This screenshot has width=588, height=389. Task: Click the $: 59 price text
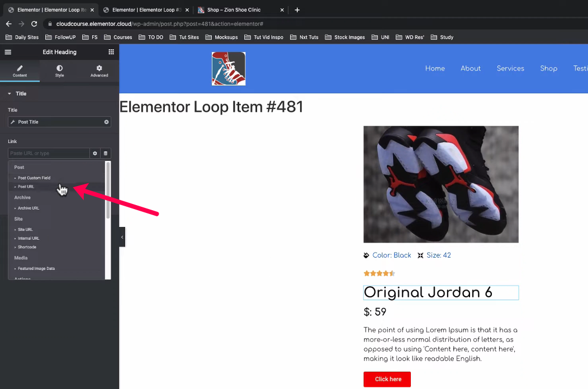[374, 312]
